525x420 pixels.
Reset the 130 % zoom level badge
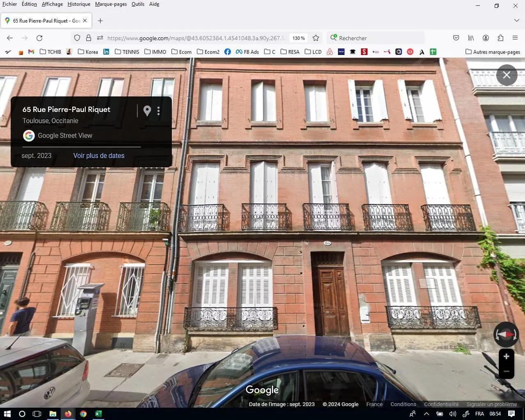click(299, 38)
